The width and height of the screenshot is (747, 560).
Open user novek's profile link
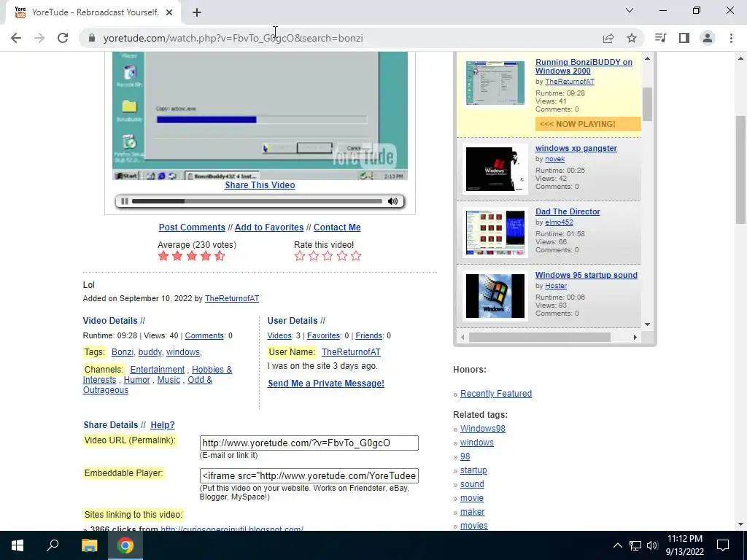tap(555, 159)
